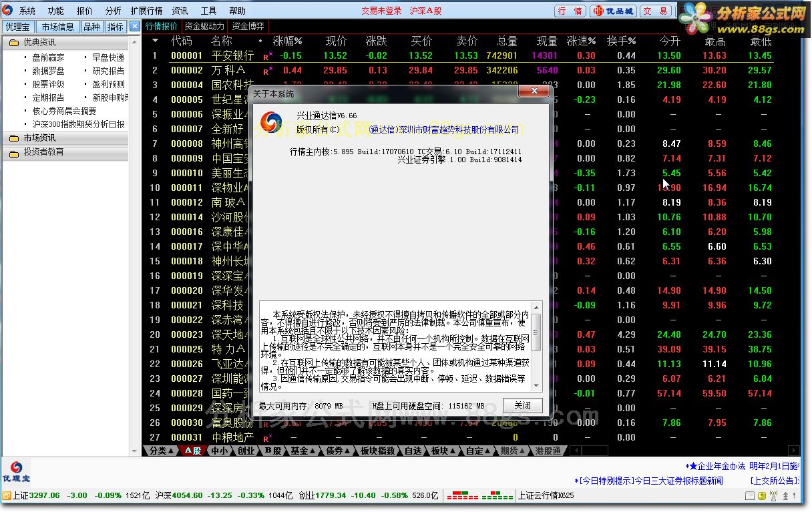Click the yellow circle icon in the status bar corner
This screenshot has width=812, height=512.
point(761,496)
